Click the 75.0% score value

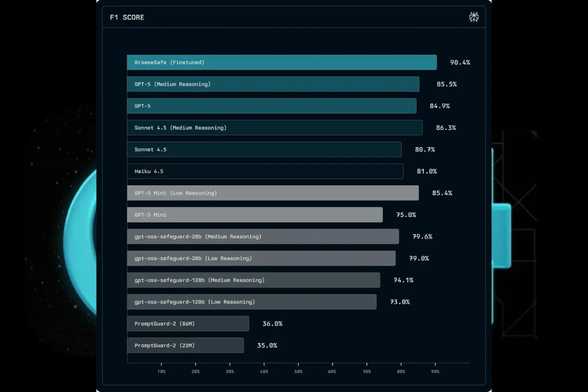(x=406, y=215)
